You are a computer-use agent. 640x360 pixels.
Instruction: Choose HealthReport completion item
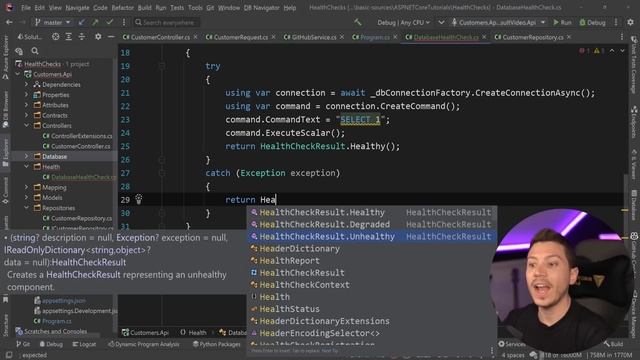[371, 260]
